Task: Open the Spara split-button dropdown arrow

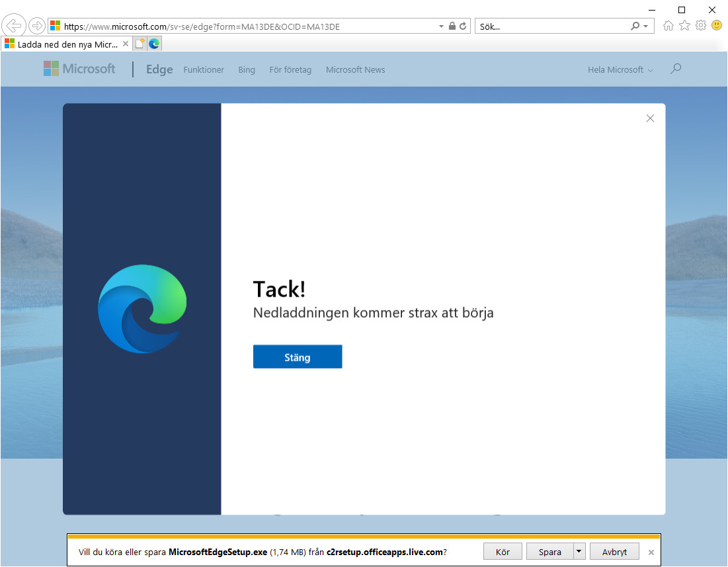Action: (x=579, y=551)
